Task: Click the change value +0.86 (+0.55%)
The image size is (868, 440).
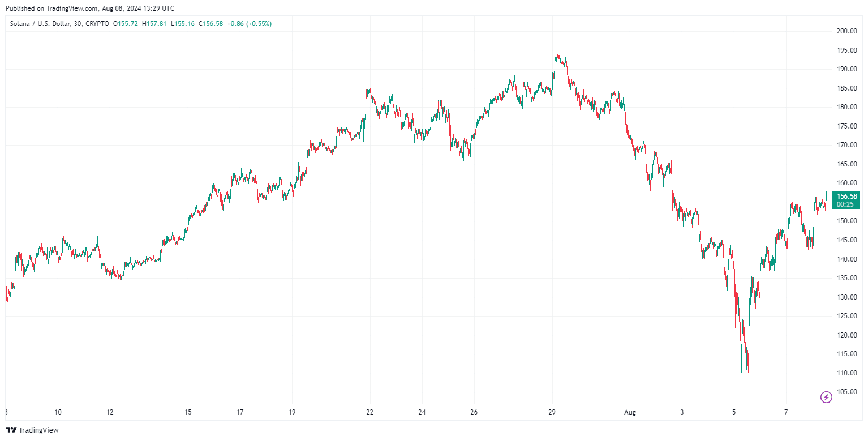Action: click(x=250, y=24)
